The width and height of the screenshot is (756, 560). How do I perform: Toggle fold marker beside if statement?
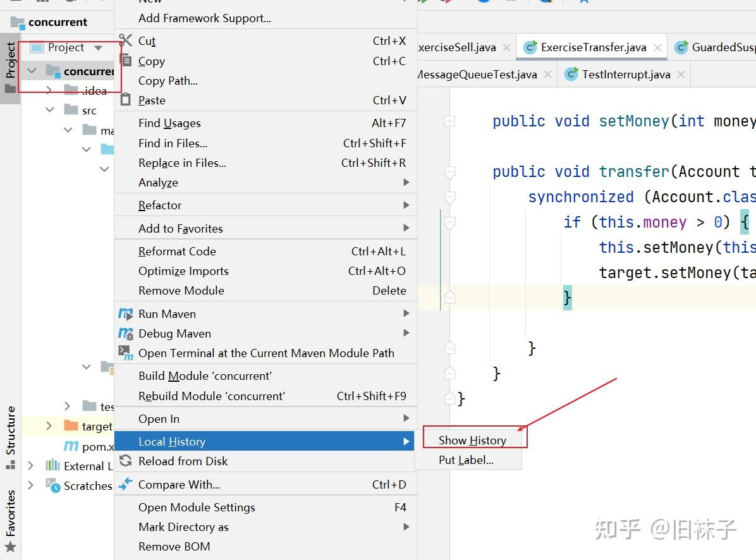(449, 222)
